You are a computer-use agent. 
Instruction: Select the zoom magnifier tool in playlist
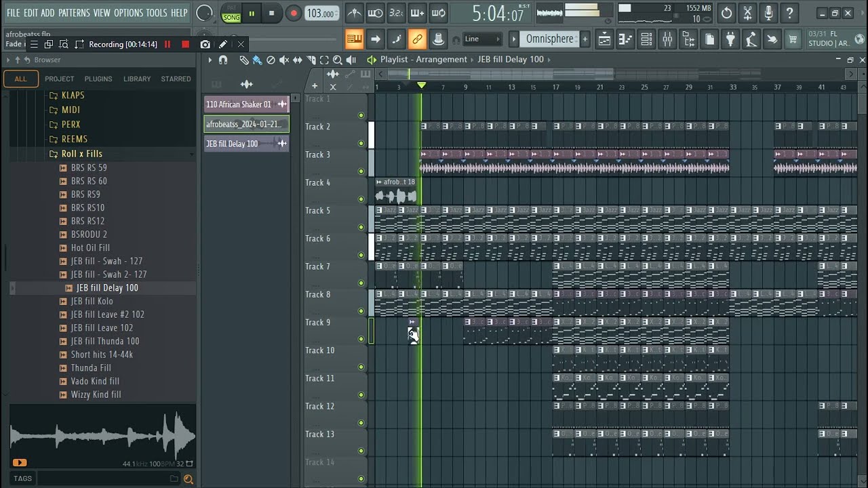pyautogui.click(x=337, y=60)
